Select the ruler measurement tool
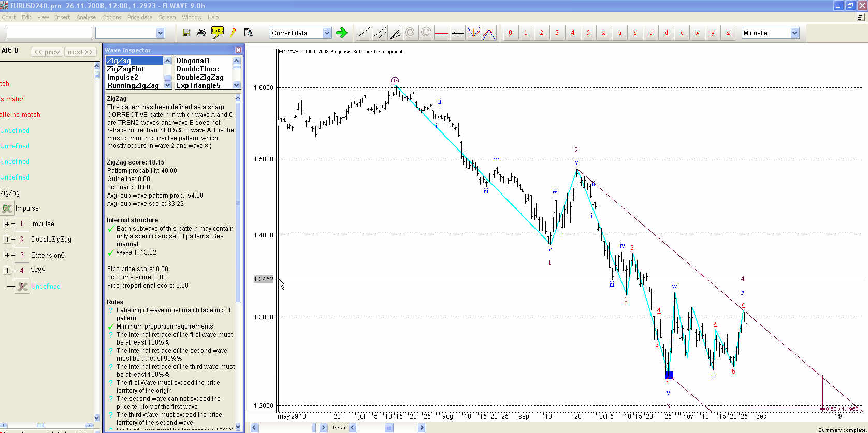Viewport: 868px width, 433px height. point(457,33)
